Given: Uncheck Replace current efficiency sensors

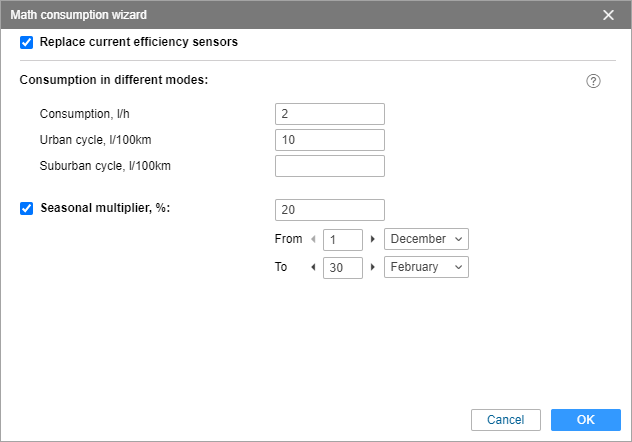Looking at the screenshot, I should (27, 42).
